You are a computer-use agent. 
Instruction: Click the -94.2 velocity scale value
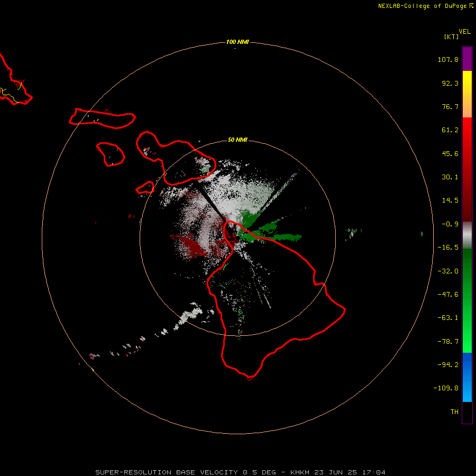pos(448,364)
